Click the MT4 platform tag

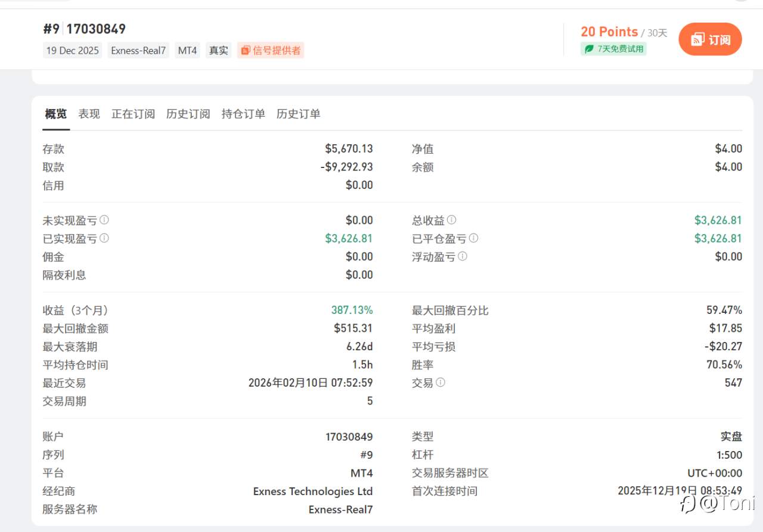point(187,50)
